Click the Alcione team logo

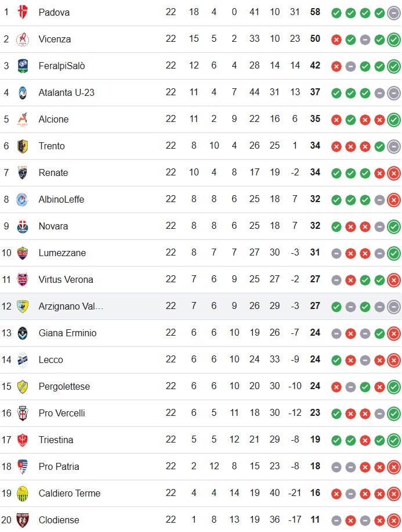click(x=23, y=119)
